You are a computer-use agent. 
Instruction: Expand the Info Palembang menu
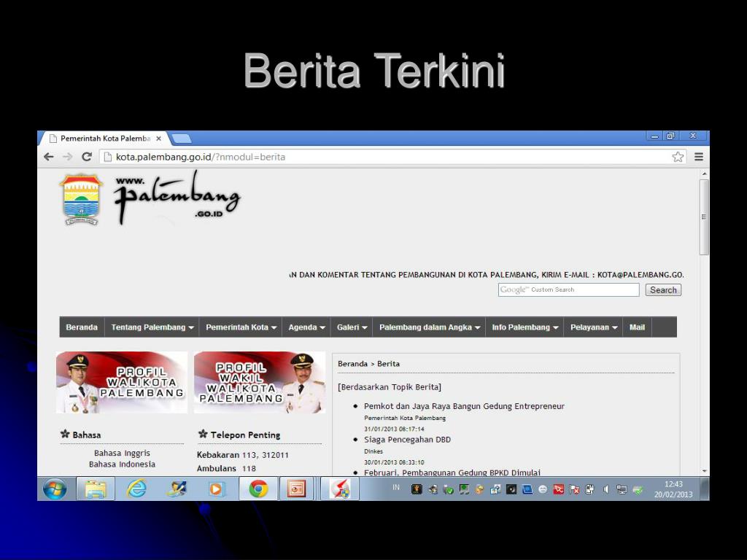pyautogui.click(x=525, y=327)
